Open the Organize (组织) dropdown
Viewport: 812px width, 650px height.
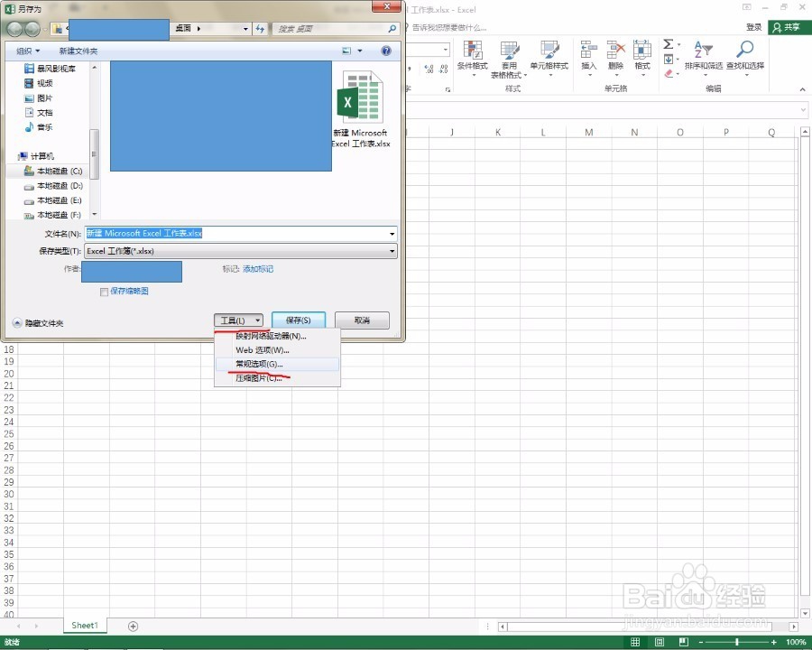pyautogui.click(x=28, y=51)
